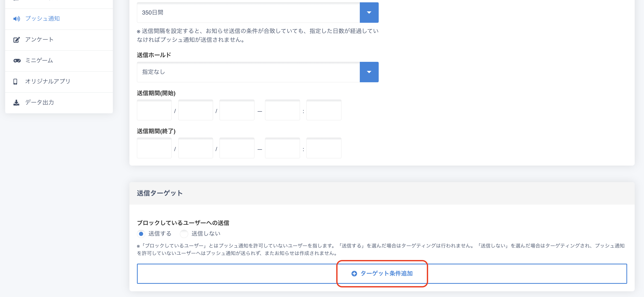Image resolution: width=644 pixels, height=297 pixels.
Task: Click the ターゲット条件追加 button
Action: point(386,273)
